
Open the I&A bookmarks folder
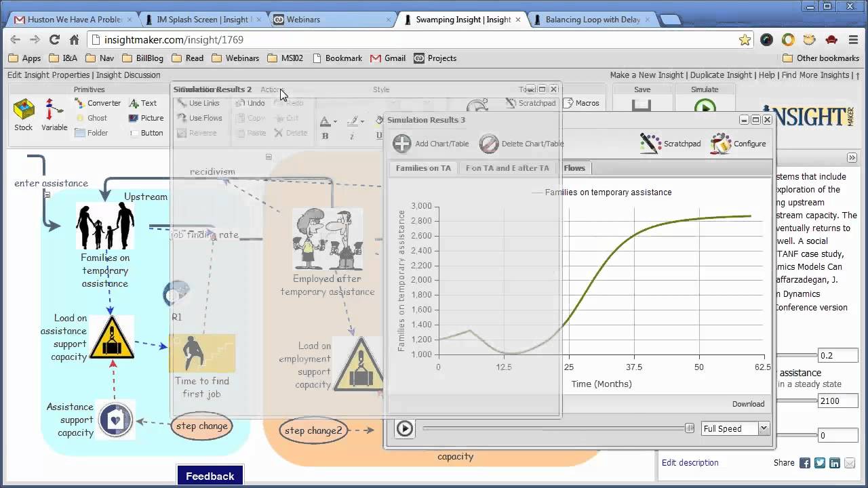[62, 58]
